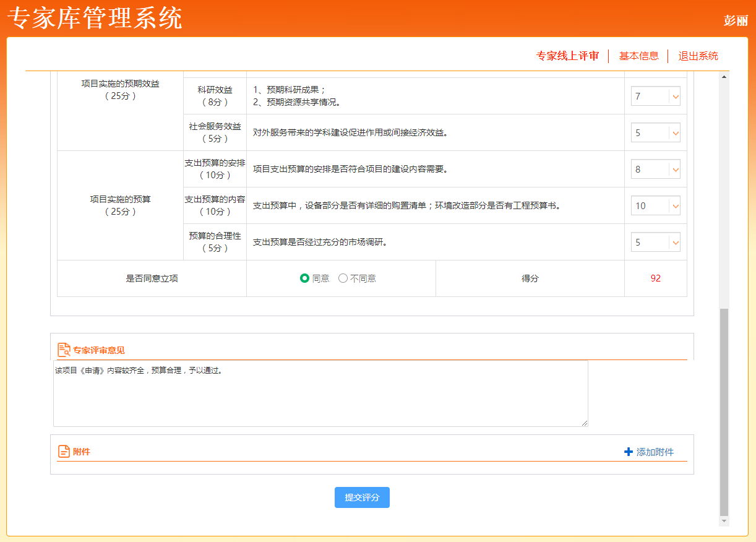
Task: Open the 基本信息 menu item
Action: point(639,56)
